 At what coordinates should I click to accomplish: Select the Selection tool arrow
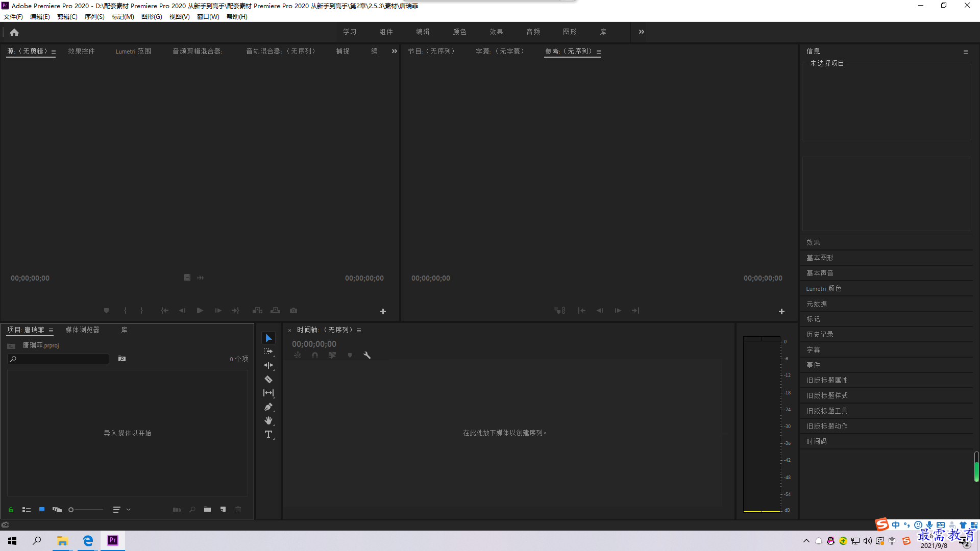tap(268, 338)
